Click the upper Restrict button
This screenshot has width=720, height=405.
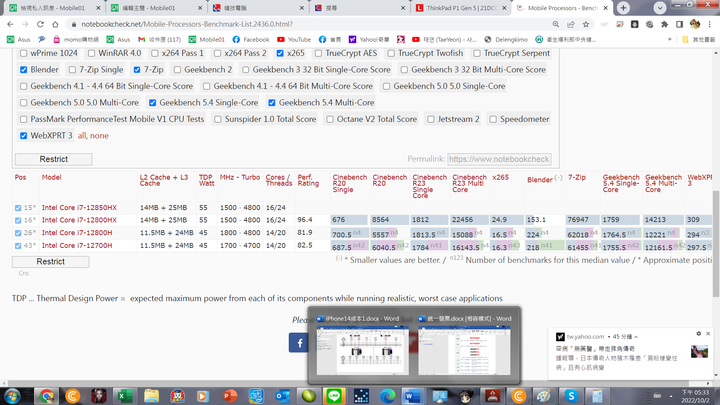pos(53,159)
